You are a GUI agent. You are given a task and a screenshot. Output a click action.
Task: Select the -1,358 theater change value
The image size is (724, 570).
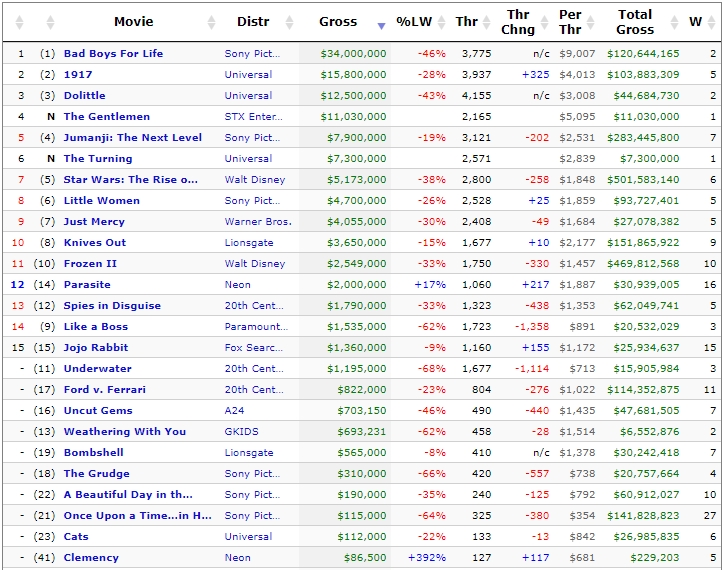coord(532,327)
